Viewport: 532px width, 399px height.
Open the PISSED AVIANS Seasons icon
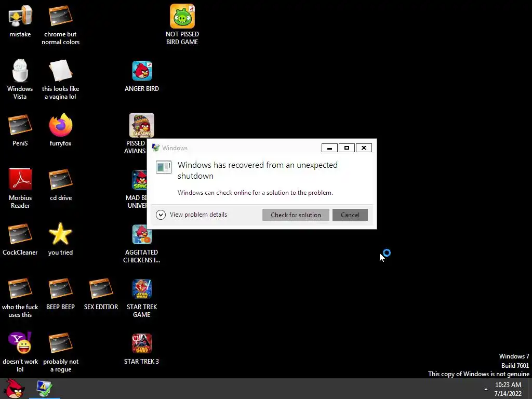tap(142, 125)
